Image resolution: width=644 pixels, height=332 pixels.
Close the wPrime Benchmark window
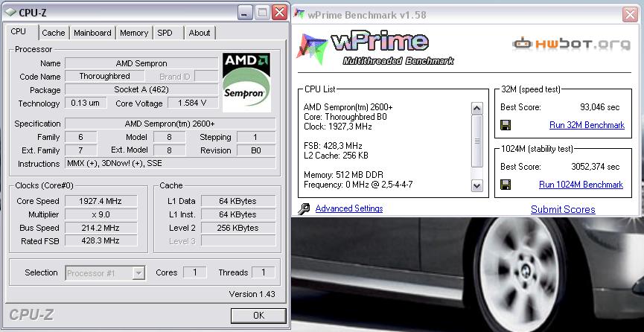click(x=630, y=15)
